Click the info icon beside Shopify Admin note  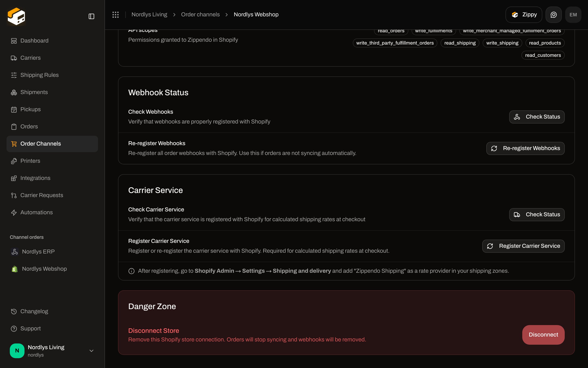[x=131, y=271]
